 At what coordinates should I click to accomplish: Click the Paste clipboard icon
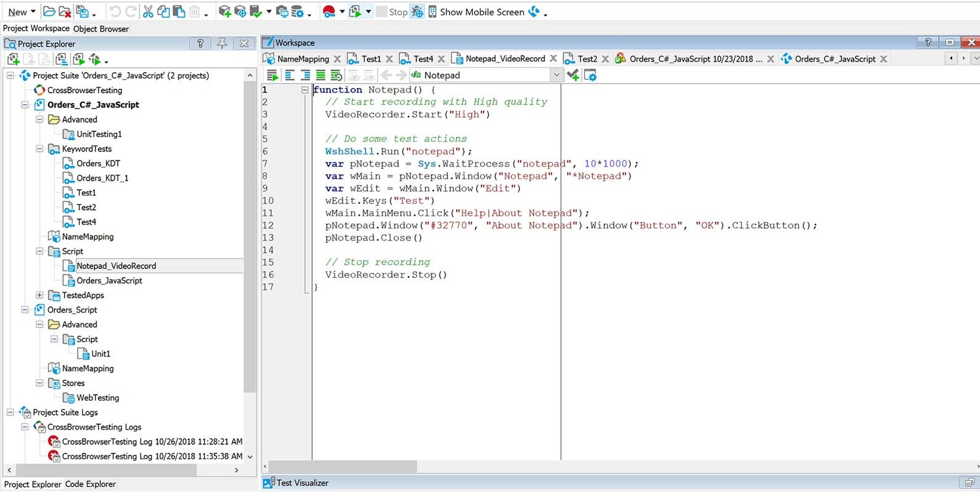(179, 12)
